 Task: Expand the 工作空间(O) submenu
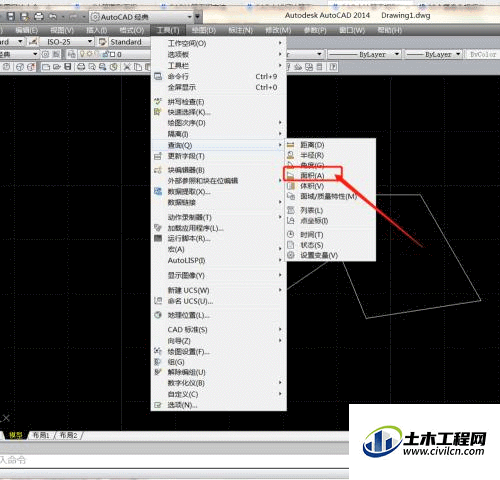coord(219,43)
